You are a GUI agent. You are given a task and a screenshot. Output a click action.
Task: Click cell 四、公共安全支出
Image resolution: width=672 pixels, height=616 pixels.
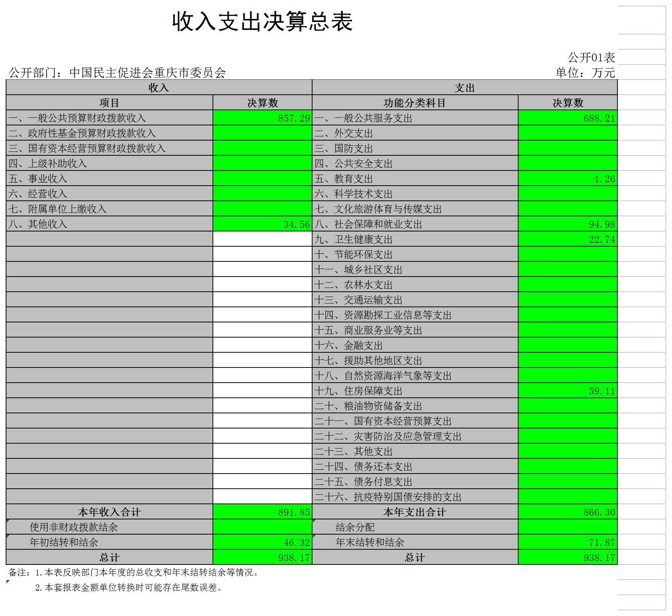(x=415, y=163)
